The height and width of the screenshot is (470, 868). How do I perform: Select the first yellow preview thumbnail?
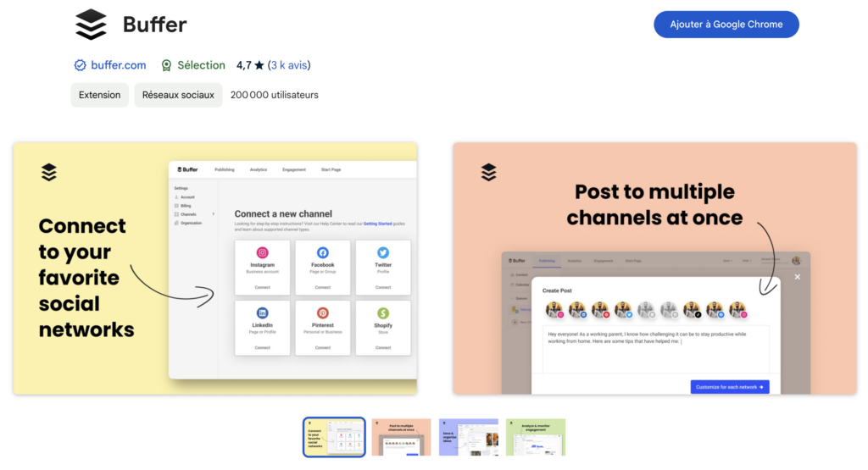coord(334,437)
